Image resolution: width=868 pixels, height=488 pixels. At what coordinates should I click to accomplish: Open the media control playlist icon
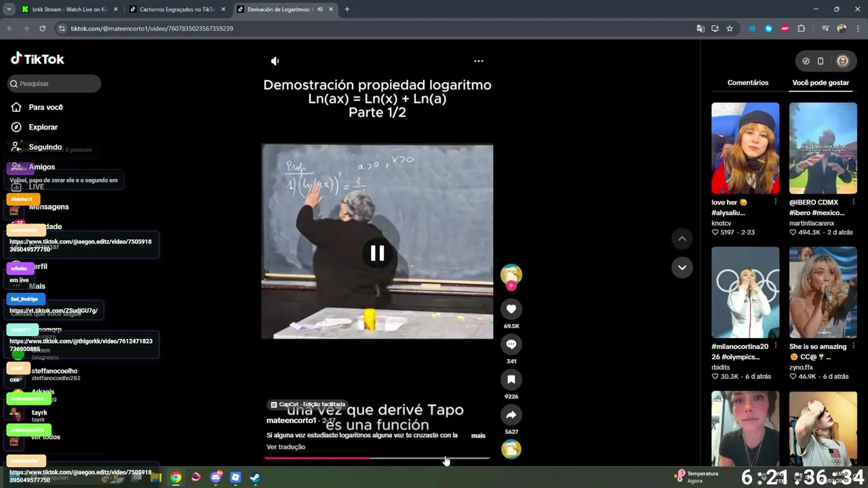click(825, 28)
